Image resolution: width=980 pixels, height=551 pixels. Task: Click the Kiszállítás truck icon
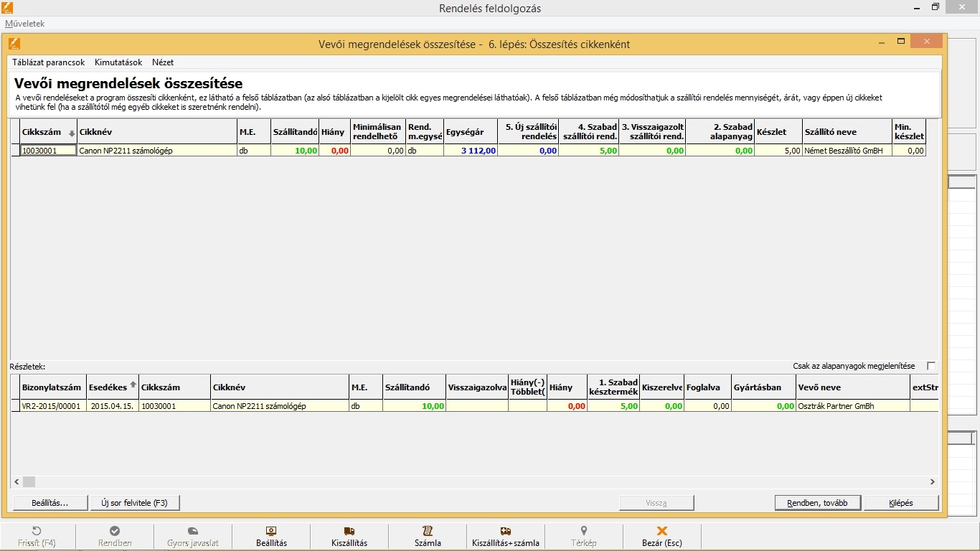click(349, 531)
